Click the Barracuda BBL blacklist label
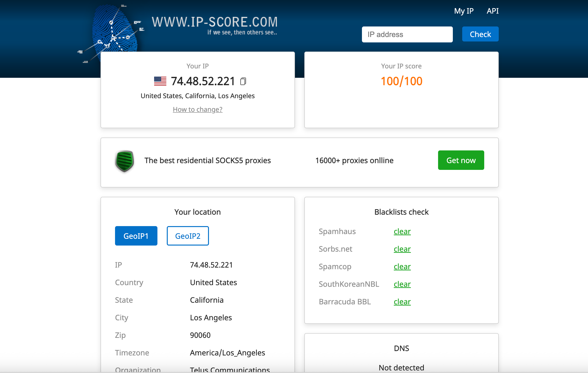This screenshot has width=588, height=373. pyautogui.click(x=345, y=302)
